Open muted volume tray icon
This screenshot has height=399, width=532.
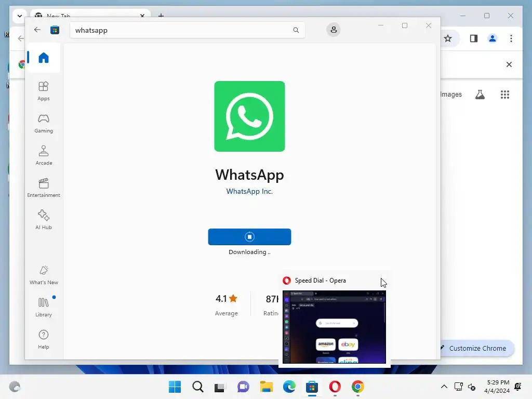pos(472,387)
